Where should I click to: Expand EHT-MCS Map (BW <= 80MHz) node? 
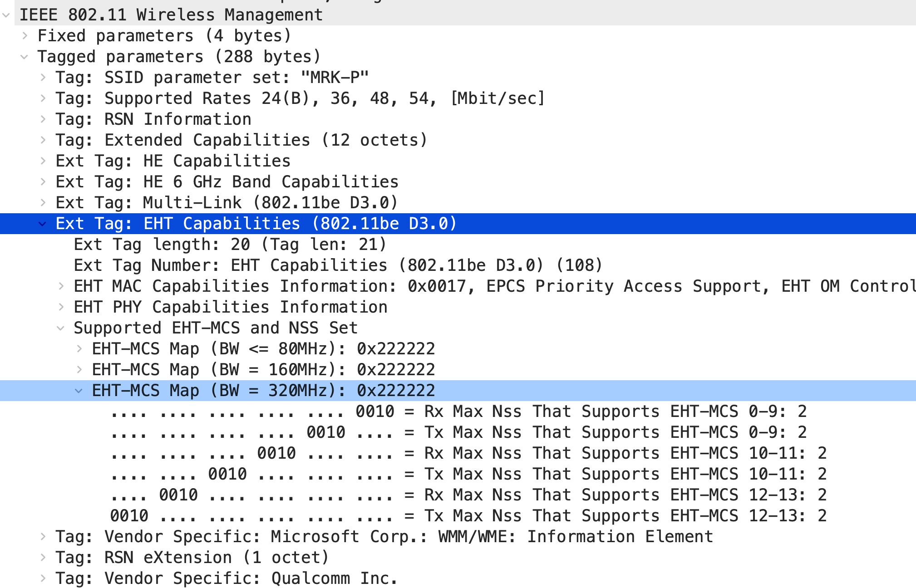(x=79, y=349)
